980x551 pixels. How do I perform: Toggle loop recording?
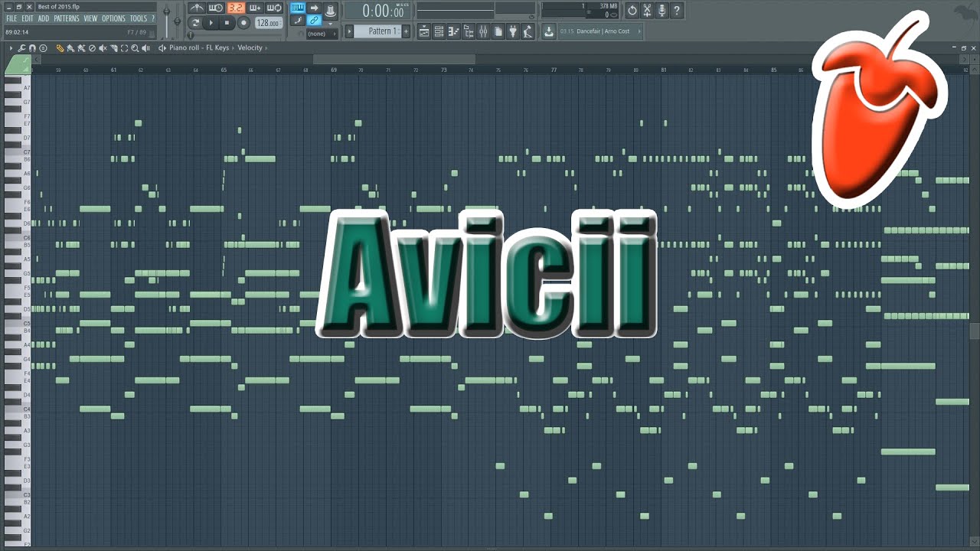pyautogui.click(x=274, y=8)
